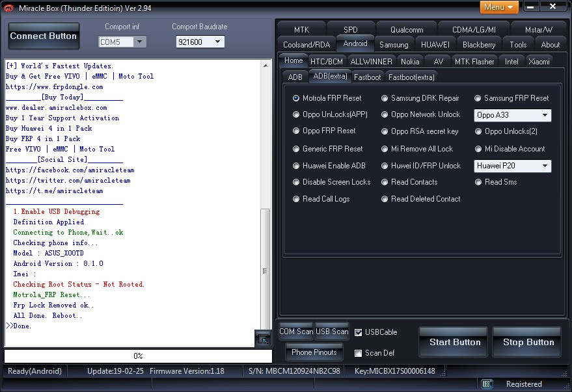Screen dimensions: 572x392
Task: Expand the Huawei P20 model dropdown
Action: (x=512, y=166)
